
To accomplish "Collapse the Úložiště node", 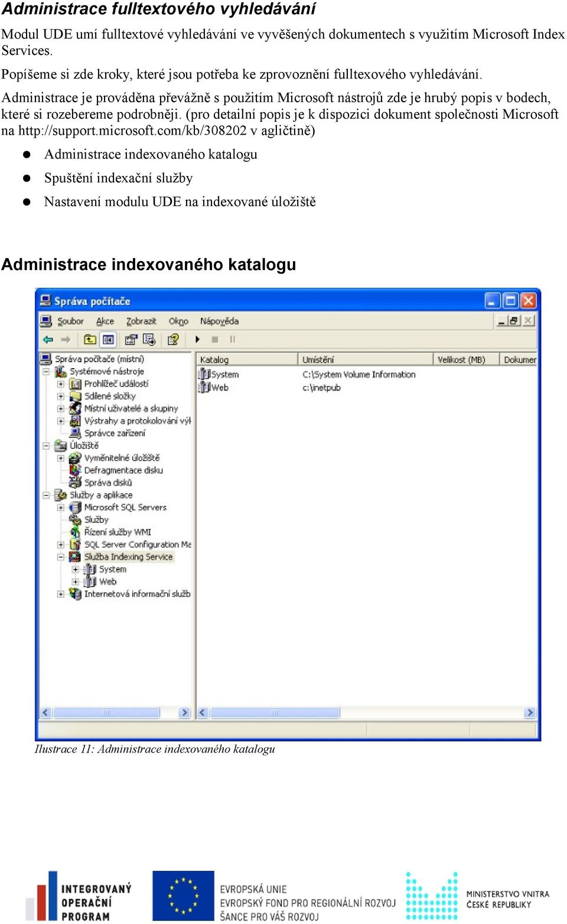I will (x=46, y=446).
